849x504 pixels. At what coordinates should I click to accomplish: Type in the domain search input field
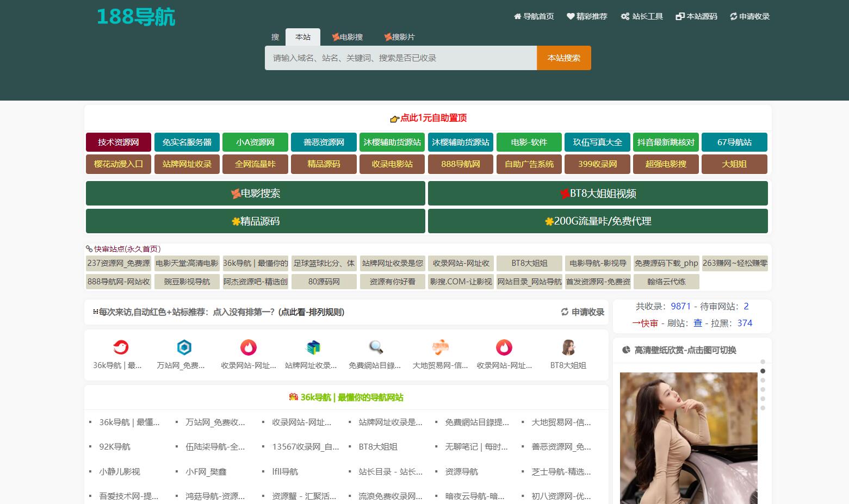click(400, 58)
